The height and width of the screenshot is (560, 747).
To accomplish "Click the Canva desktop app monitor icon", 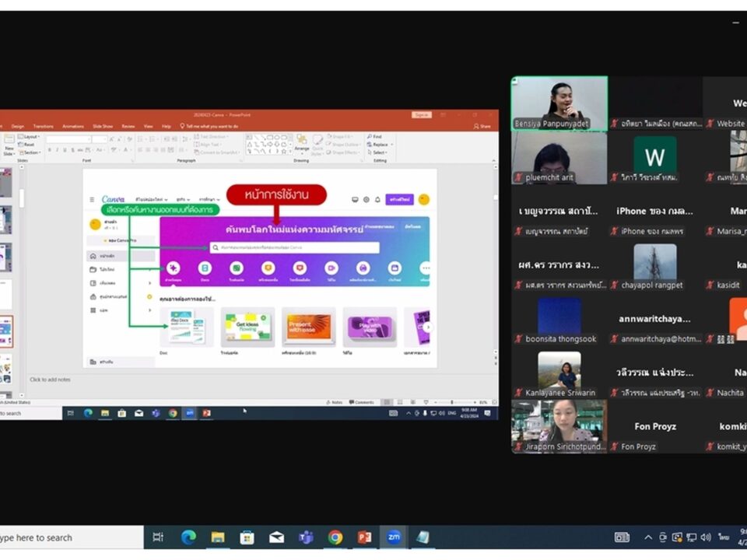I will coord(355,200).
